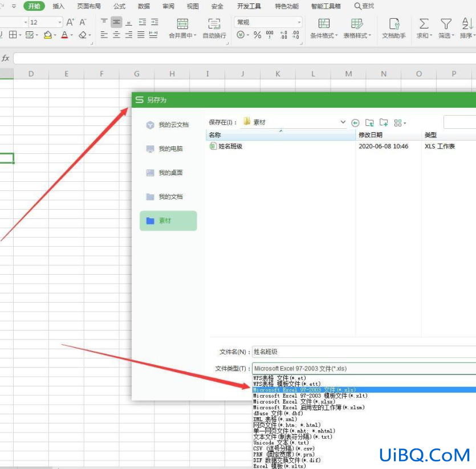This screenshot has width=476, height=469.
Task: Apply distributed alignment icon
Action: [x=153, y=35]
